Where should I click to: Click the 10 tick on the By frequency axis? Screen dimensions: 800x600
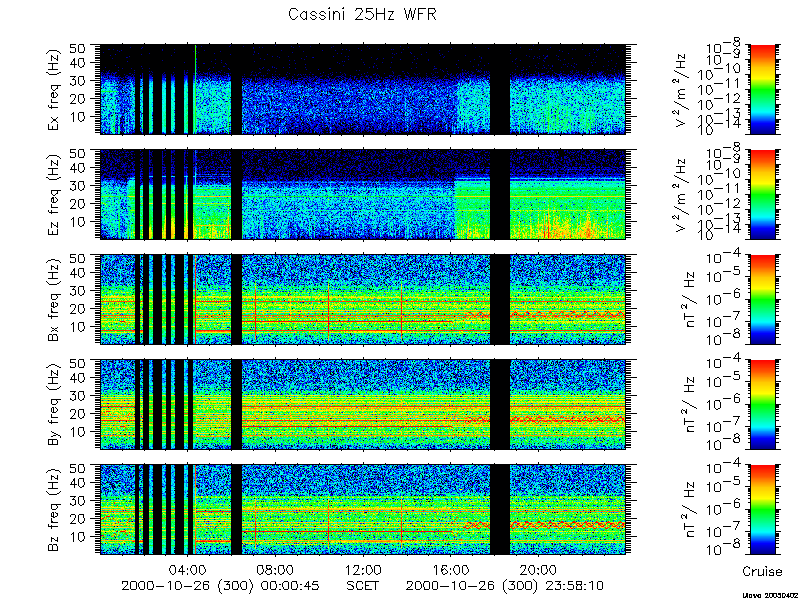coord(78,432)
